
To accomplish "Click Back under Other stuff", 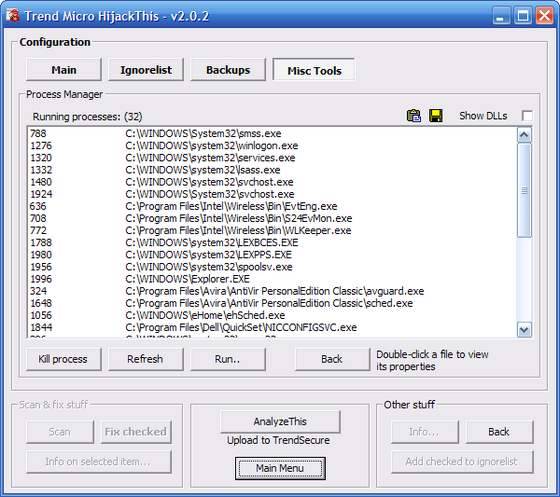I will click(x=499, y=432).
